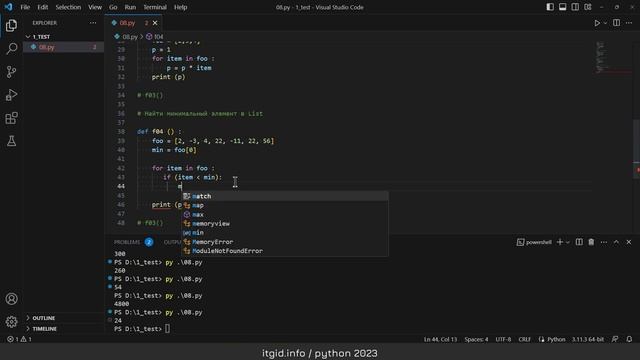640x360 pixels.
Task: Open the Explorer view in activity bar
Action: 11,25
